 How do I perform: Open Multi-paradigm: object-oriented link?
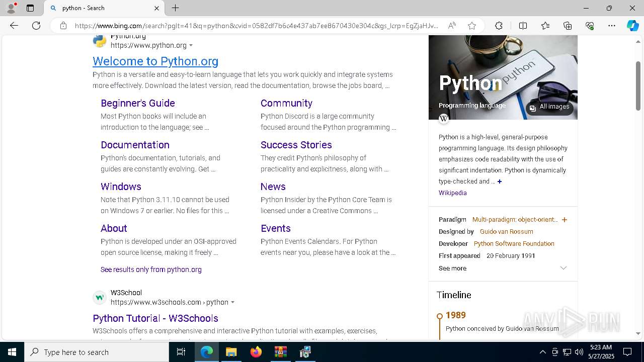pyautogui.click(x=515, y=220)
